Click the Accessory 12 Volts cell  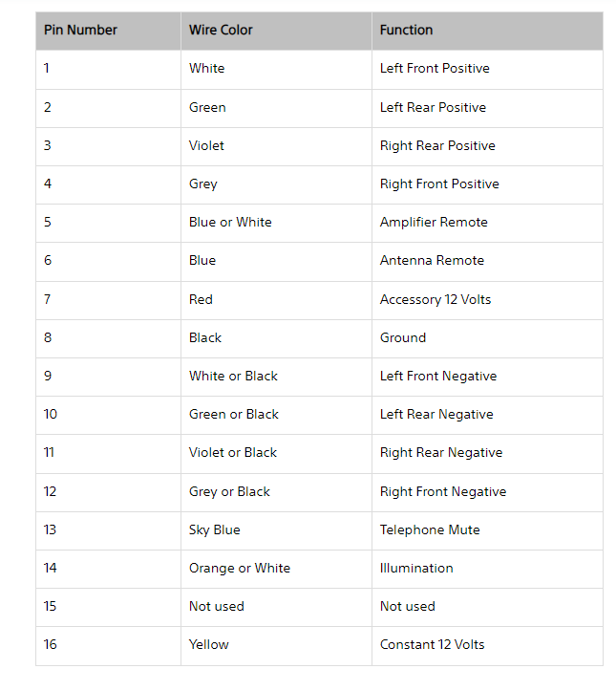(487, 300)
